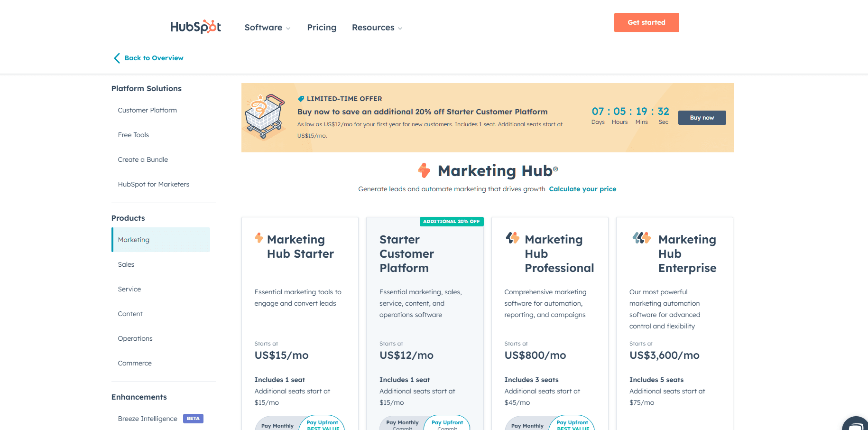Screen dimensions: 868x430
Task: Select Create a Bundle in sidebar
Action: point(143,159)
